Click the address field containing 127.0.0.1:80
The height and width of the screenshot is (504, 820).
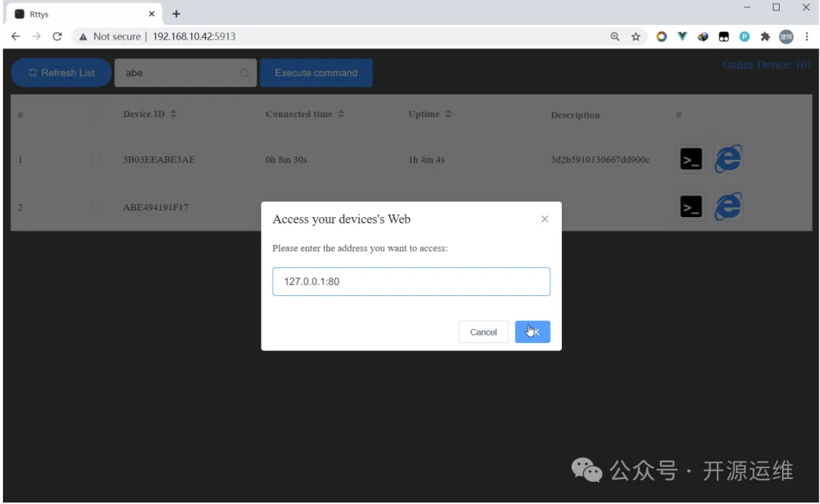point(411,282)
